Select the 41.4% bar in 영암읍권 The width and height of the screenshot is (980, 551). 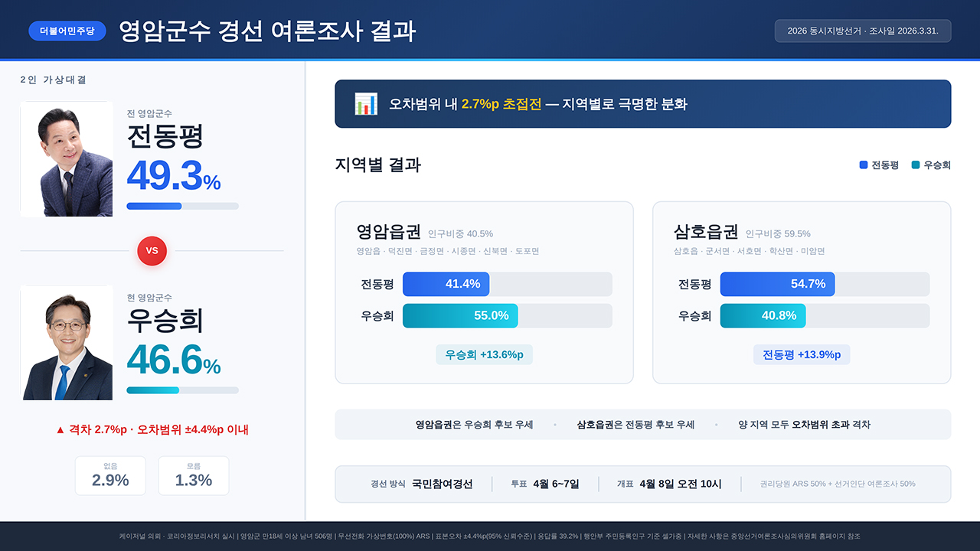pos(446,284)
